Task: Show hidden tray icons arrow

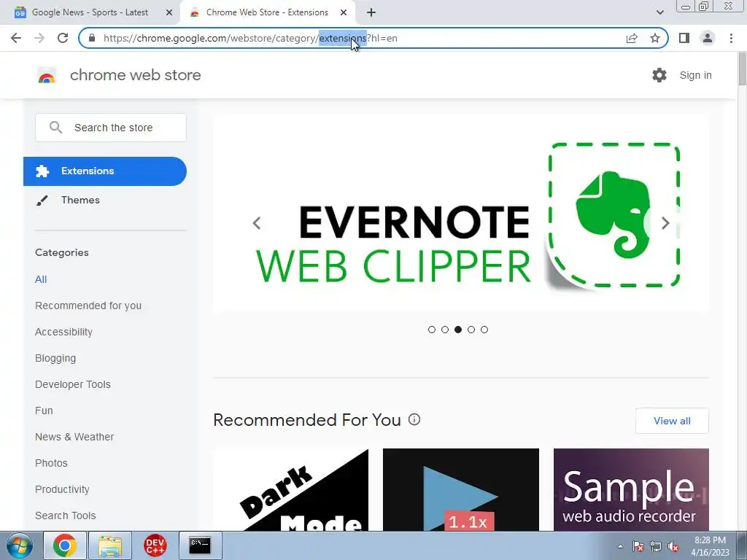Action: [620, 546]
